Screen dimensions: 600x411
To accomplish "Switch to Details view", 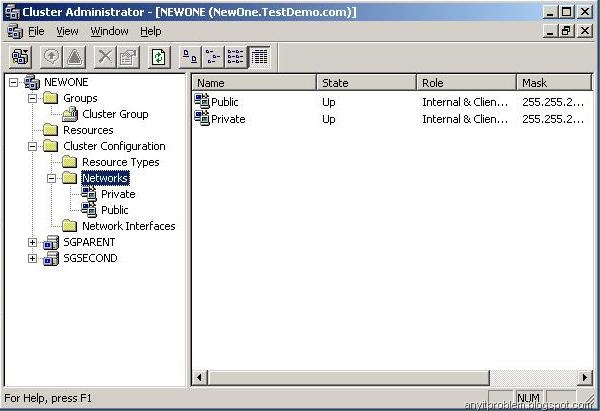I will click(259, 57).
